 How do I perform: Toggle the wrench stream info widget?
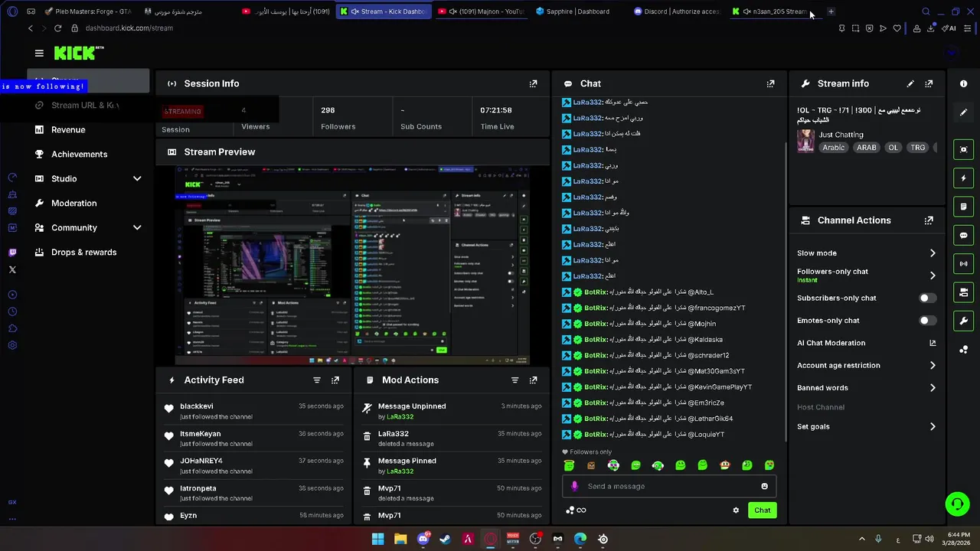(x=963, y=321)
